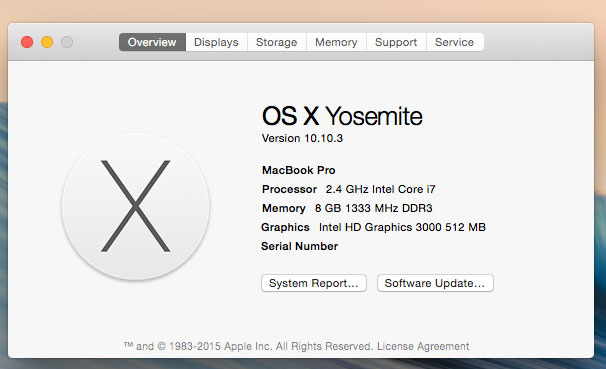
Task: Click the grayed-out zoom window button
Action: tap(67, 42)
